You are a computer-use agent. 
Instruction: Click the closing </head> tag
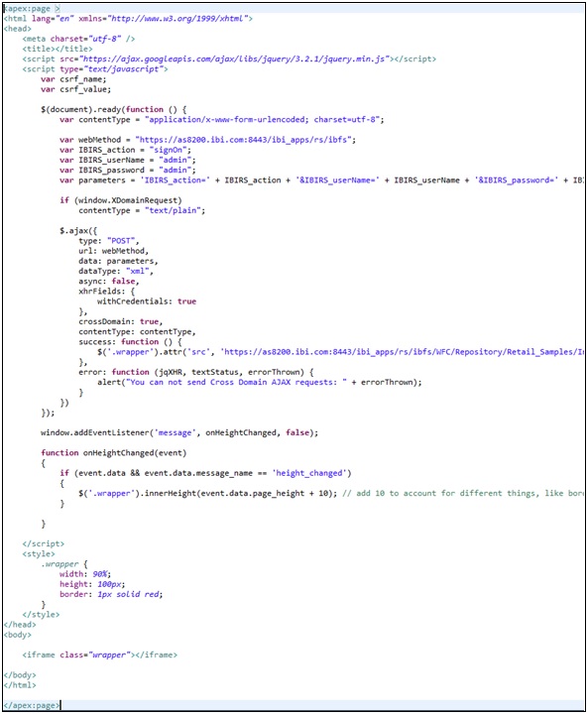(20, 625)
